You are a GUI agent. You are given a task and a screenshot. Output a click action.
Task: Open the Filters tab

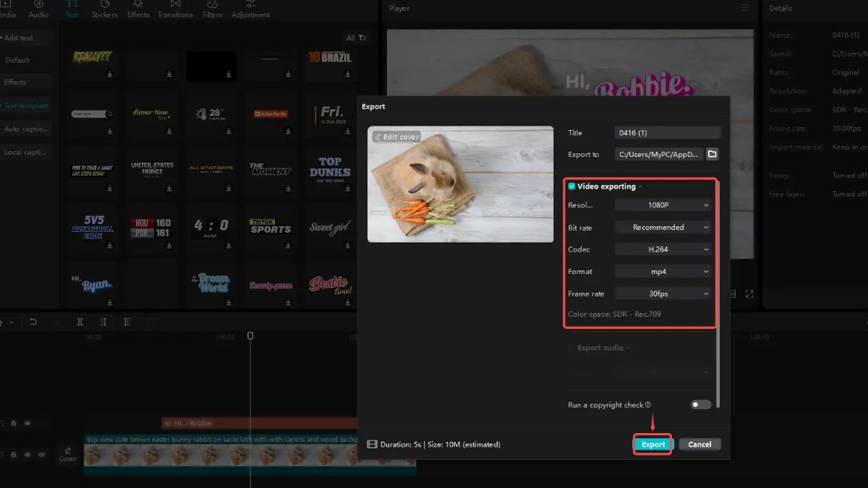(x=212, y=9)
